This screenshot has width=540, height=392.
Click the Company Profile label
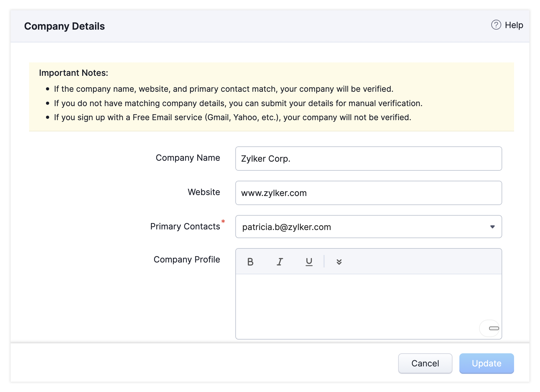click(187, 260)
